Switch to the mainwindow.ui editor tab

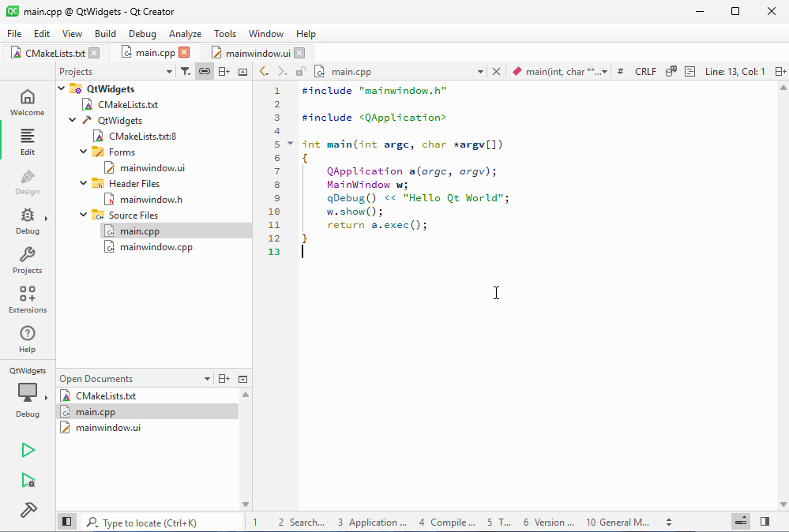coord(258,53)
